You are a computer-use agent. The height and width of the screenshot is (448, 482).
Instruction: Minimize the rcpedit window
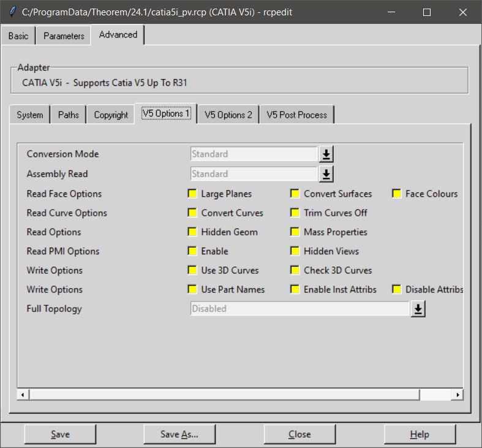point(391,12)
